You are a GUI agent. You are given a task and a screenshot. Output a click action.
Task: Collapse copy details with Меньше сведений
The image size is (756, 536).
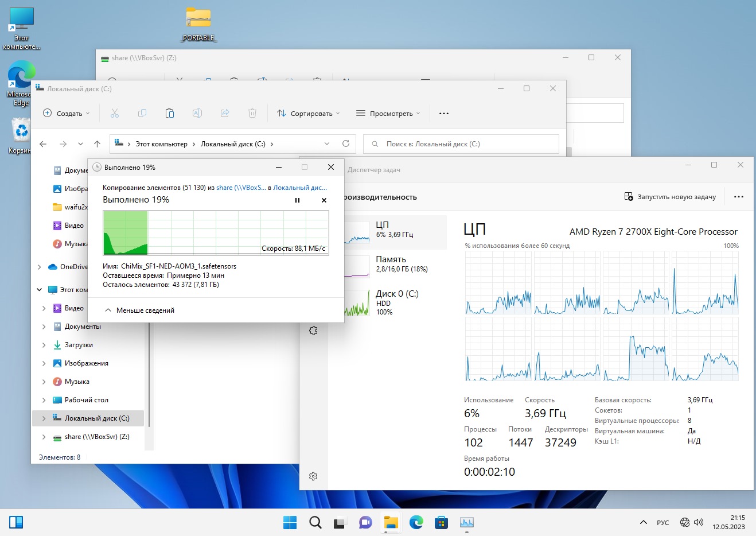pyautogui.click(x=140, y=310)
